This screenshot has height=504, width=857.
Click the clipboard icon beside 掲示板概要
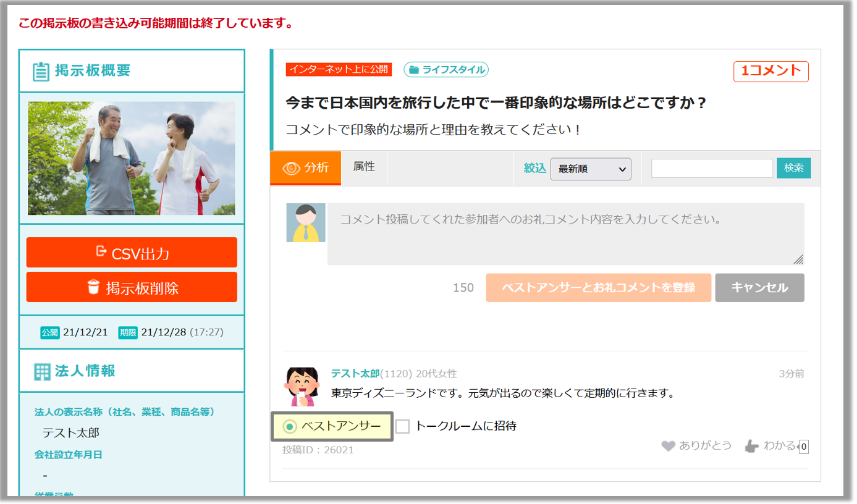41,72
